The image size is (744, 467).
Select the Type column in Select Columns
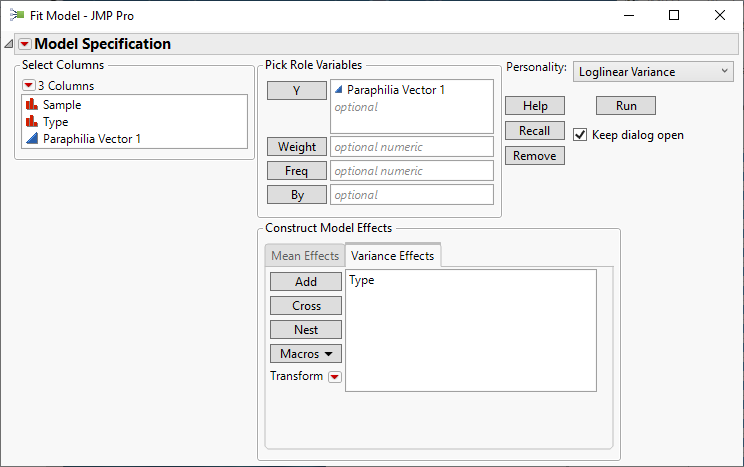click(56, 122)
